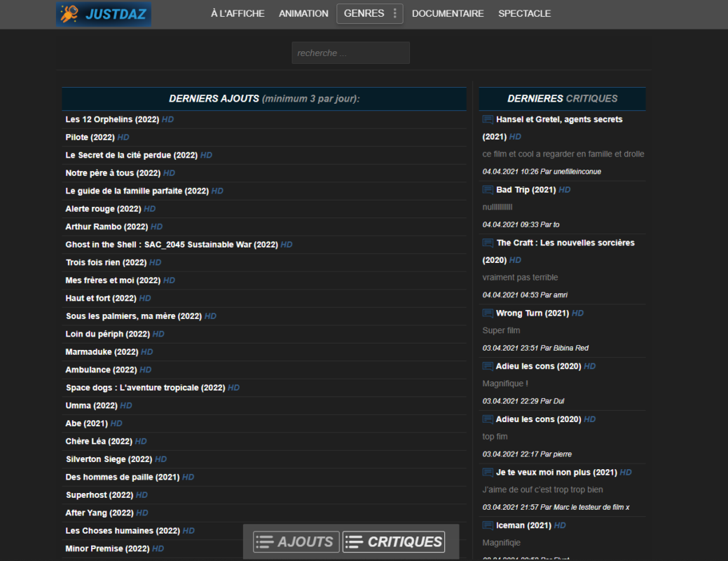Click the recherche search field
Viewport: 728px width, 561px height.
[x=350, y=53]
